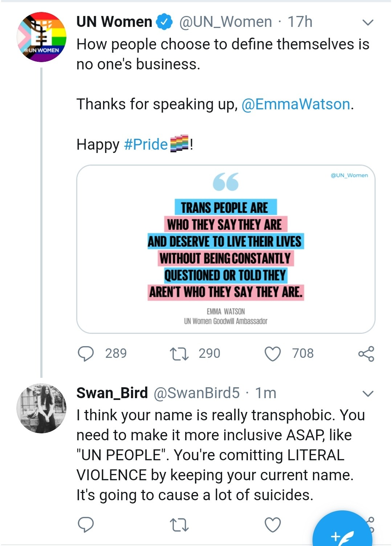Open Swan_Bird profile picture
Viewport: 392px width, 546px height.
[41, 408]
